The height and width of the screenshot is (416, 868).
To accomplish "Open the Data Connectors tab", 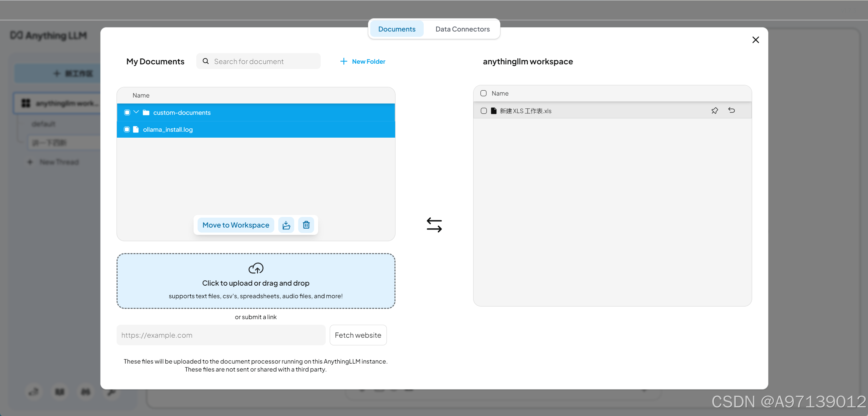I will pyautogui.click(x=462, y=29).
